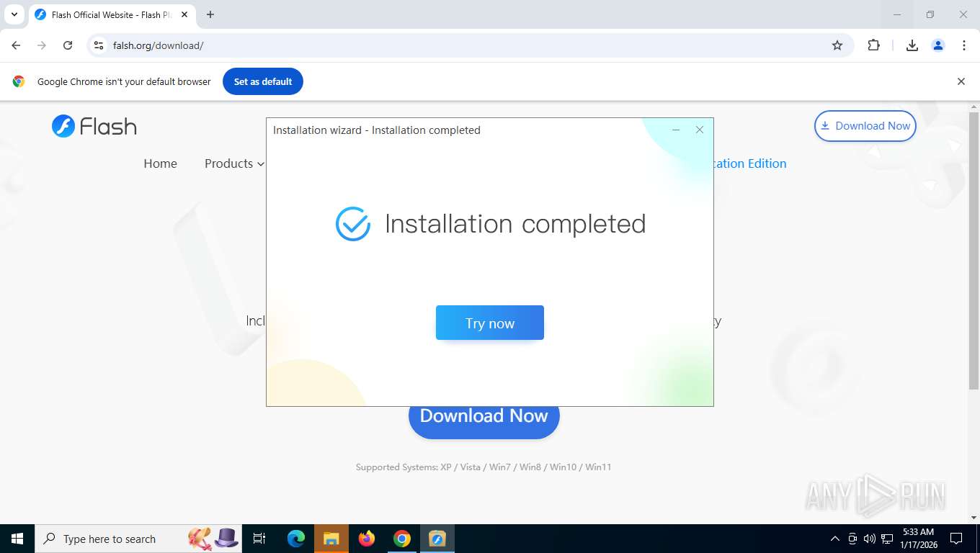Bookmark this page with star icon
Image resolution: width=980 pixels, height=553 pixels.
[x=837, y=45]
